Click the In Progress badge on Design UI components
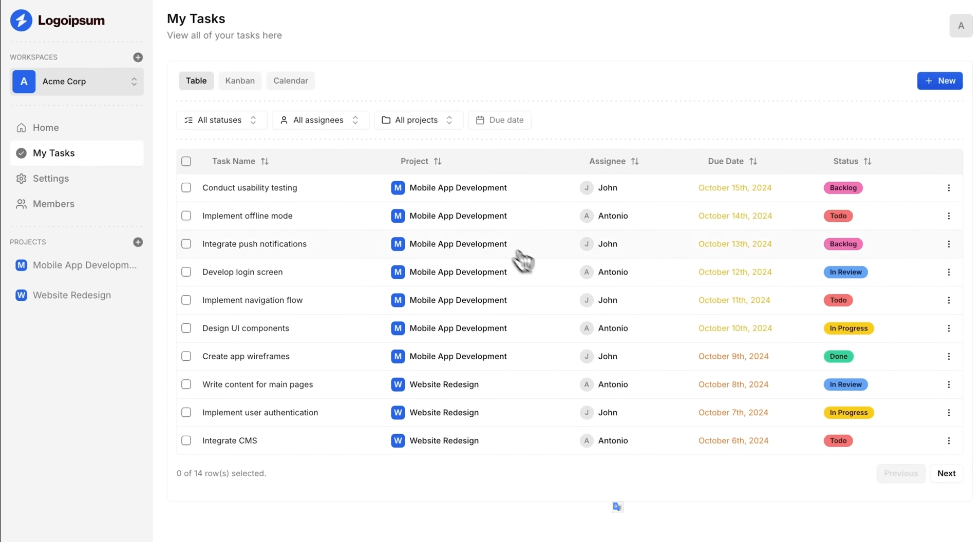The image size is (980, 542). point(849,328)
